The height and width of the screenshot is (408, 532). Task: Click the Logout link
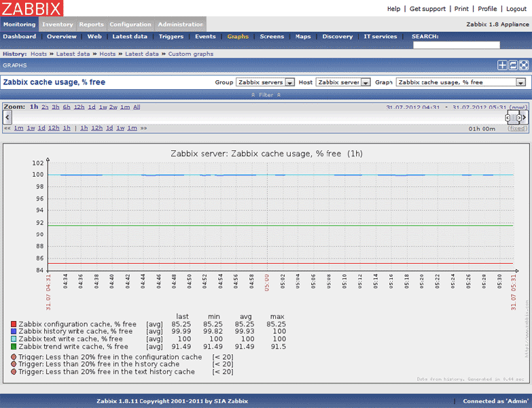click(x=516, y=9)
